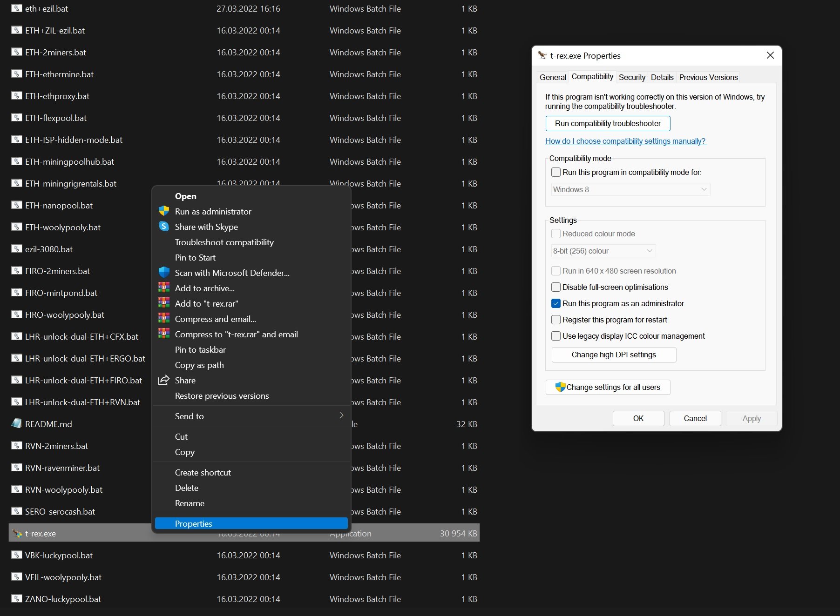Image resolution: width=840 pixels, height=616 pixels.
Task: Click the ETH-ethermine.bat file icon
Action: click(17, 74)
